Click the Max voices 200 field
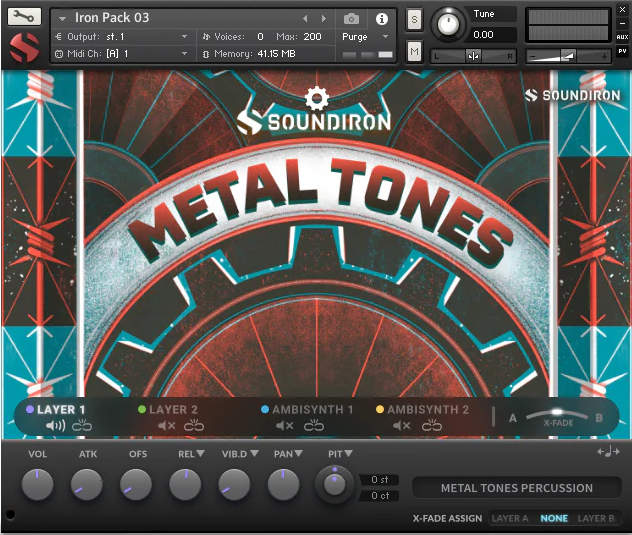Screen dimensions: 632x535 pyautogui.click(x=312, y=37)
